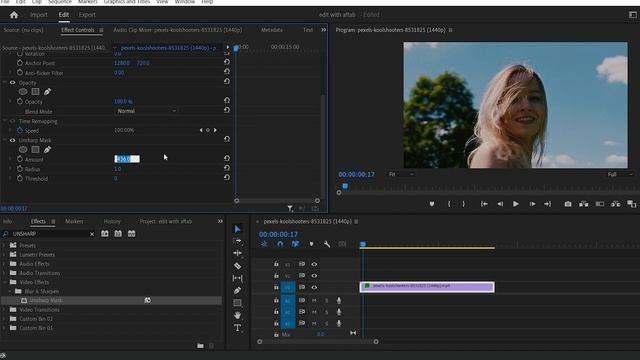Open Program monitor Fit zoom dropdown
The height and width of the screenshot is (360, 640).
click(400, 174)
